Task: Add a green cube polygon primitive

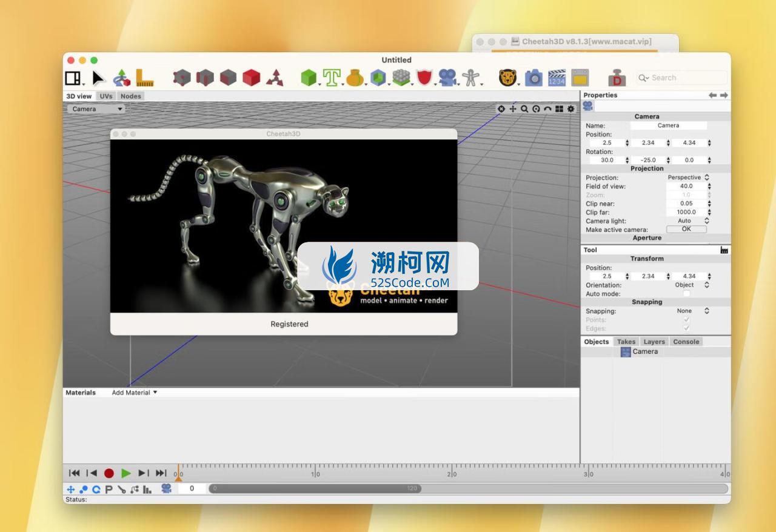Action: (309, 78)
